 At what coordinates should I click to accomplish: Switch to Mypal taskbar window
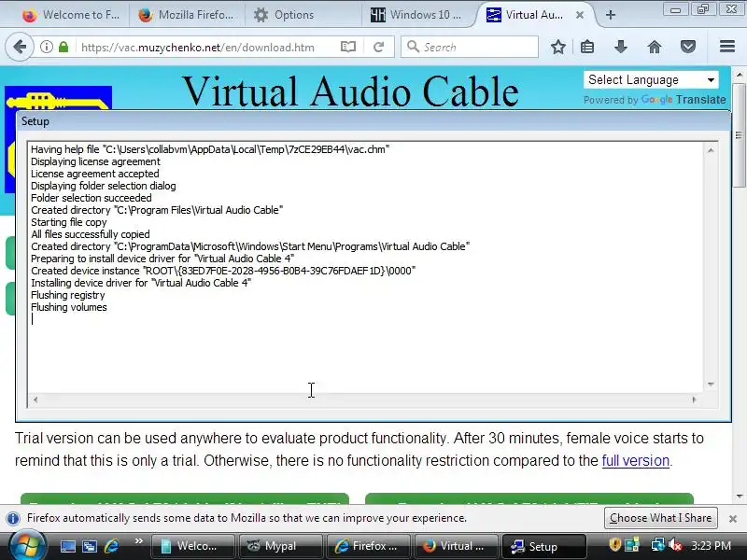pyautogui.click(x=281, y=546)
